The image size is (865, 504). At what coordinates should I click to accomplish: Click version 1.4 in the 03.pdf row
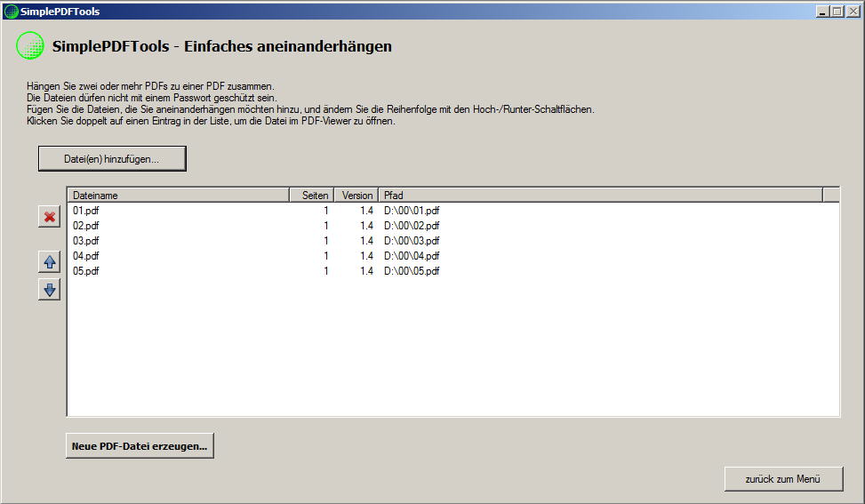[367, 241]
